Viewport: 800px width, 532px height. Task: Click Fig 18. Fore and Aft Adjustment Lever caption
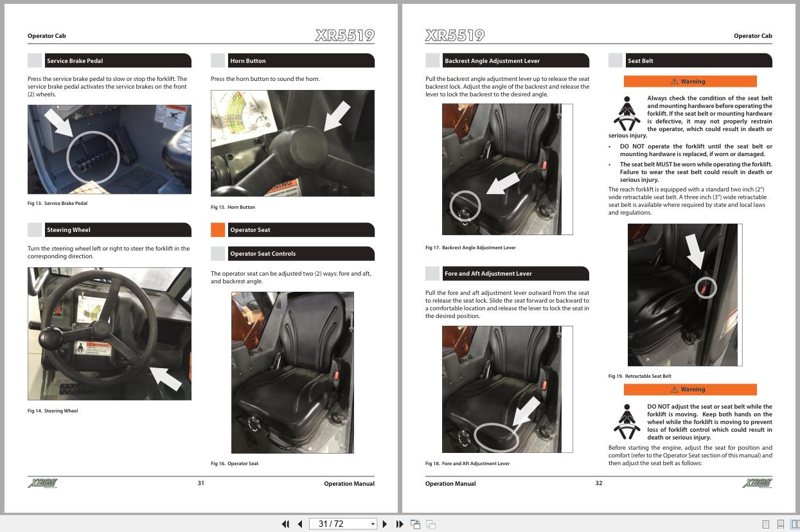click(467, 464)
